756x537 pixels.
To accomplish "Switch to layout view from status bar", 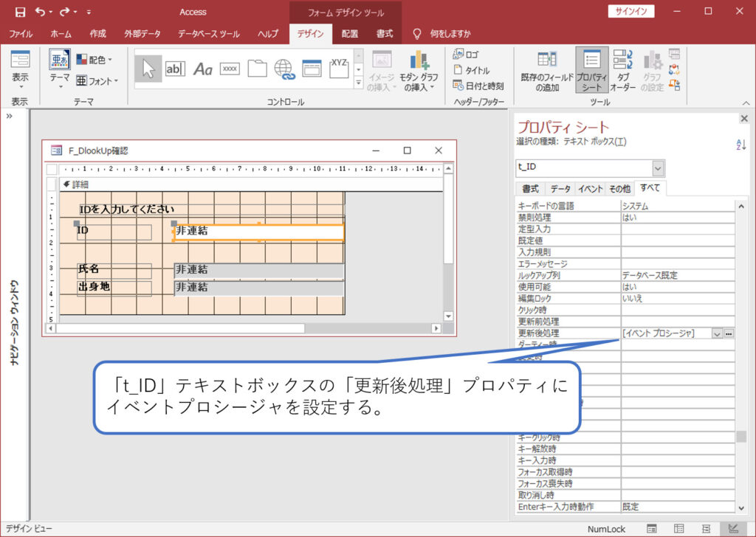I will pyautogui.click(x=707, y=529).
